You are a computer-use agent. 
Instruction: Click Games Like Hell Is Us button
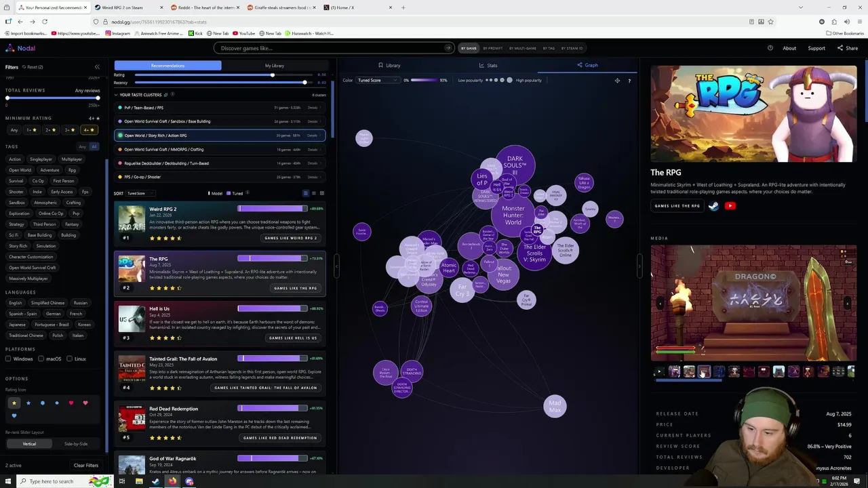(293, 338)
